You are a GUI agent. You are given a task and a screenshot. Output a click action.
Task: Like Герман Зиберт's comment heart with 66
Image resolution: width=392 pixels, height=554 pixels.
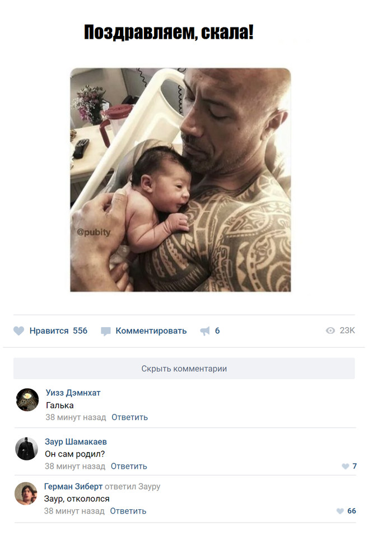340,511
